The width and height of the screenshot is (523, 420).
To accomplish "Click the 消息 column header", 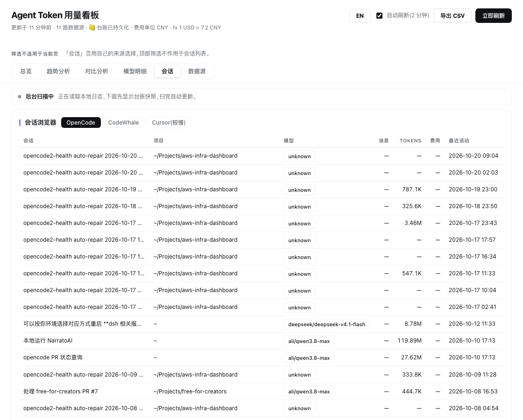I will [383, 140].
